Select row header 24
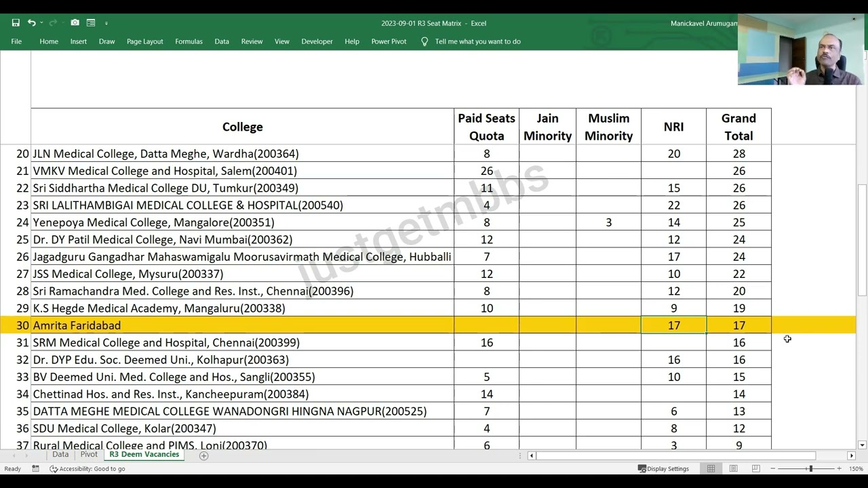This screenshot has height=488, width=868. point(15,222)
